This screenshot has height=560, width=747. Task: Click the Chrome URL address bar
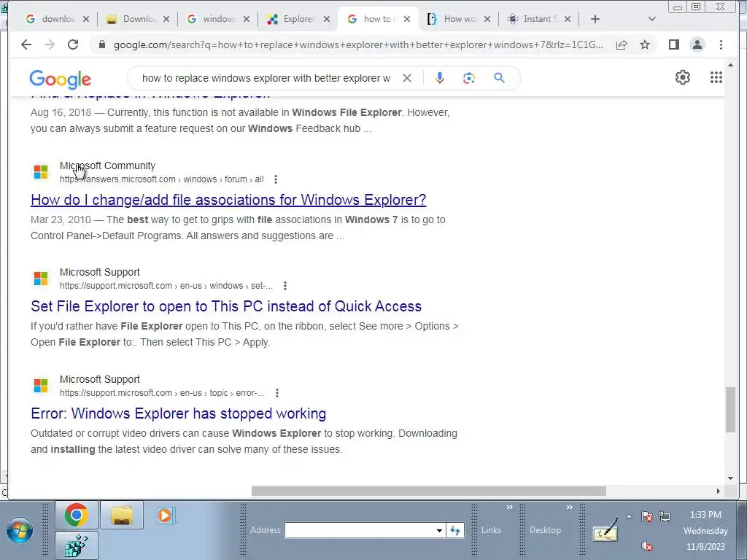tap(358, 44)
